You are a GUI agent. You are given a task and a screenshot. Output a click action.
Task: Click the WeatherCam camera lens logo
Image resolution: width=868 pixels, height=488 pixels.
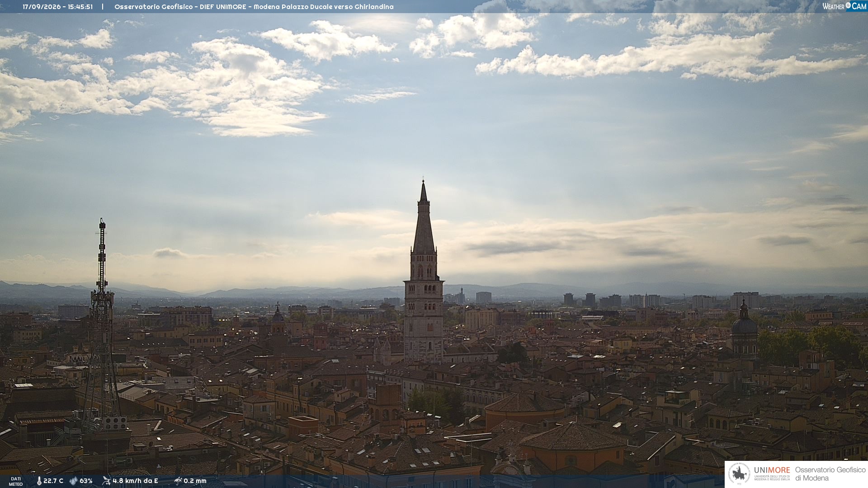tap(848, 5)
